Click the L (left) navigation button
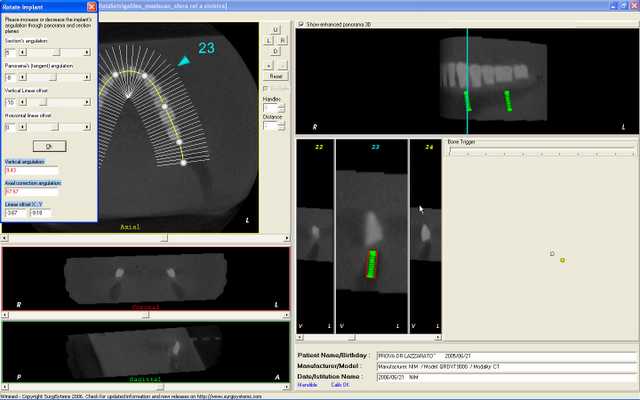This screenshot has height=400, width=640. coord(269,40)
